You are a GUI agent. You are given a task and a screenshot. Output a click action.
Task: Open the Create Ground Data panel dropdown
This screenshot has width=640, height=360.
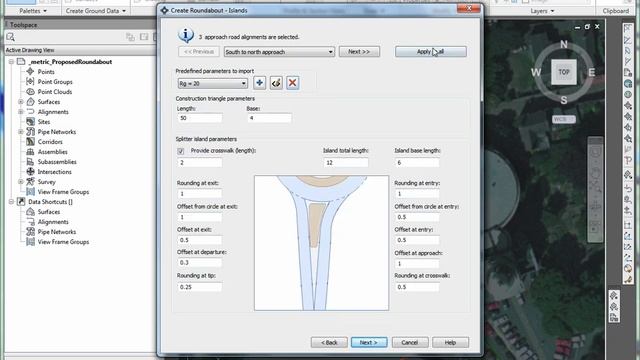pyautogui.click(x=96, y=11)
